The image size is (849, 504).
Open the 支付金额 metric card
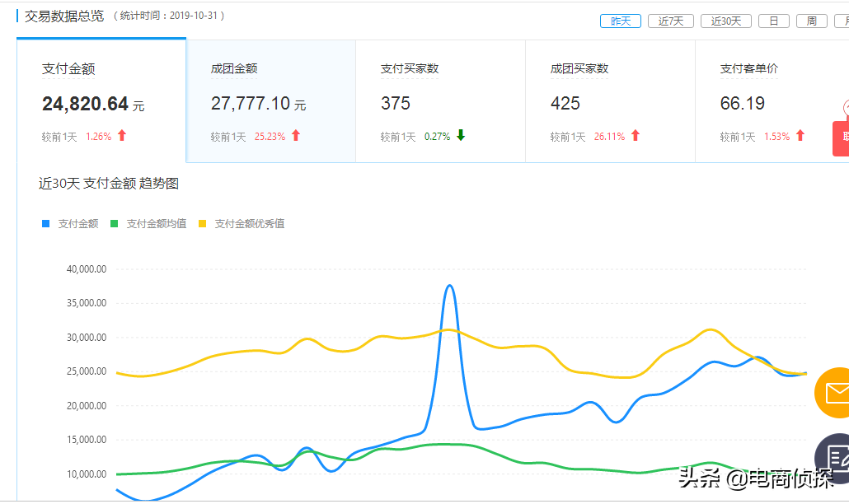pos(101,101)
